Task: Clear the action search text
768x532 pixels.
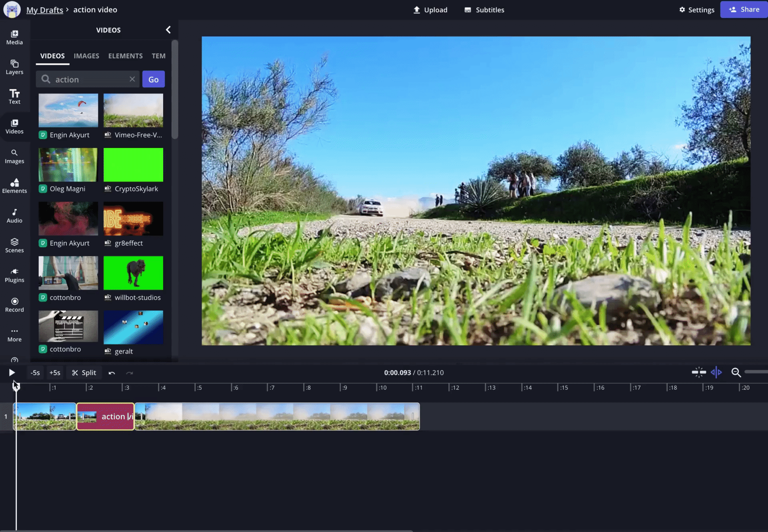Action: (132, 79)
